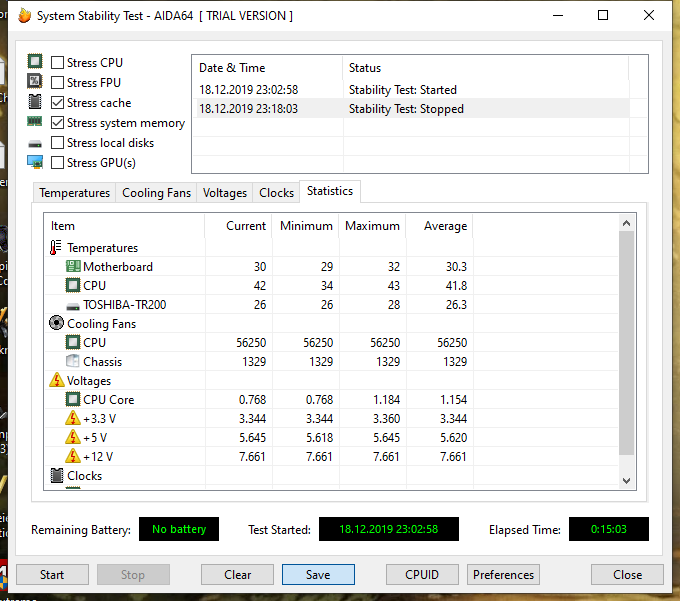Maximize the AIDA64 window
The height and width of the screenshot is (601, 680).
pyautogui.click(x=603, y=15)
